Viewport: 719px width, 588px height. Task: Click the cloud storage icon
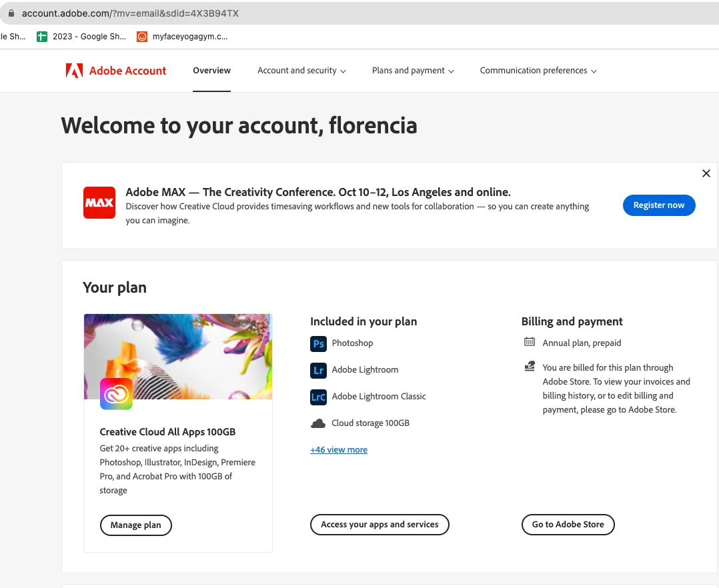pyautogui.click(x=318, y=423)
